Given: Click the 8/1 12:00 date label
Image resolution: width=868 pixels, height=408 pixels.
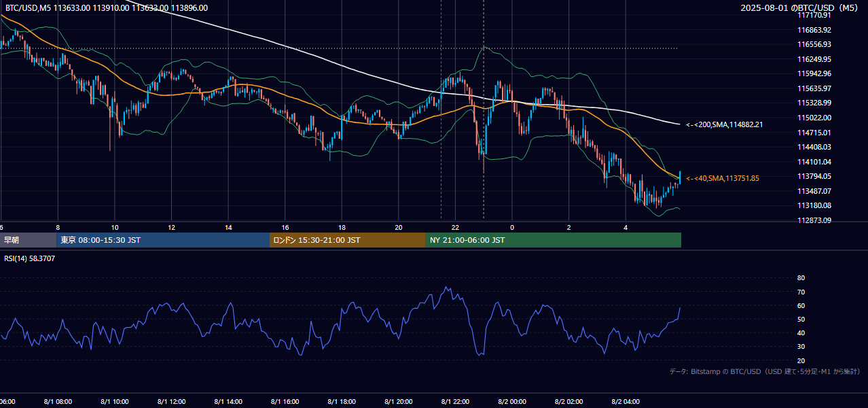Looking at the screenshot, I should pos(171,402).
